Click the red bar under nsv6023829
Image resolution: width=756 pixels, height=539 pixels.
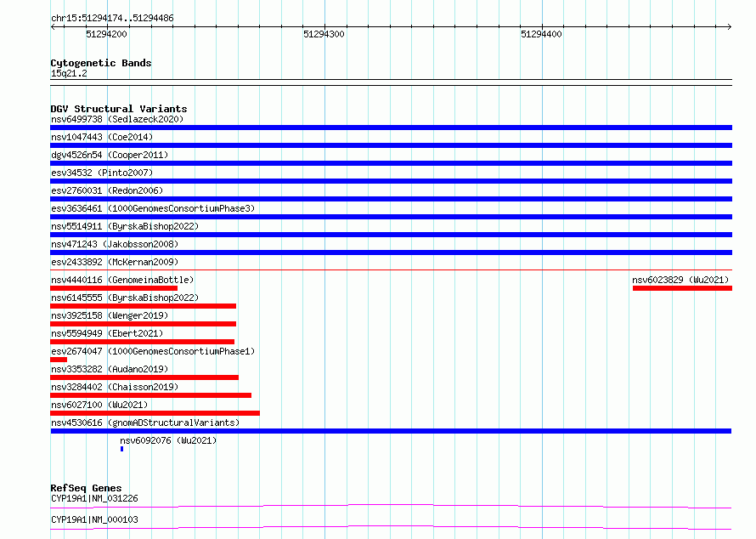[682, 288]
